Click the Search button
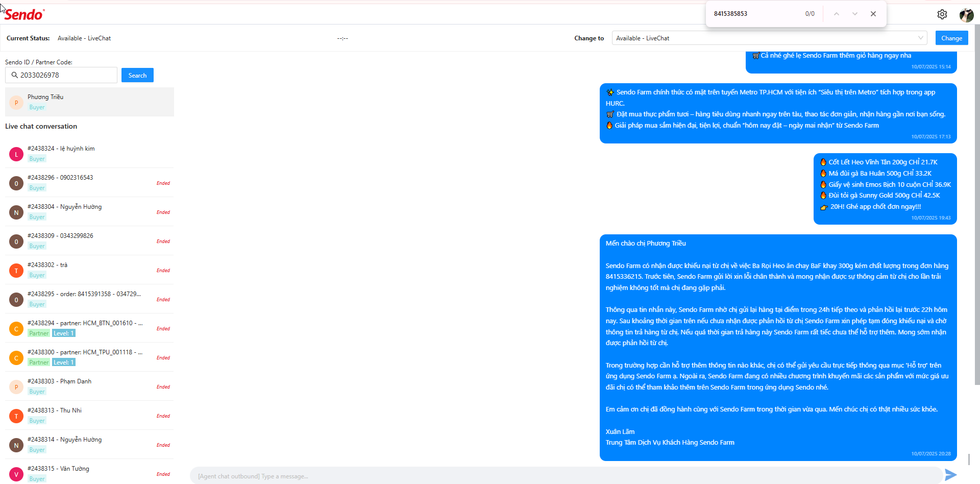Screen dimensions: 980x484 pyautogui.click(x=137, y=75)
